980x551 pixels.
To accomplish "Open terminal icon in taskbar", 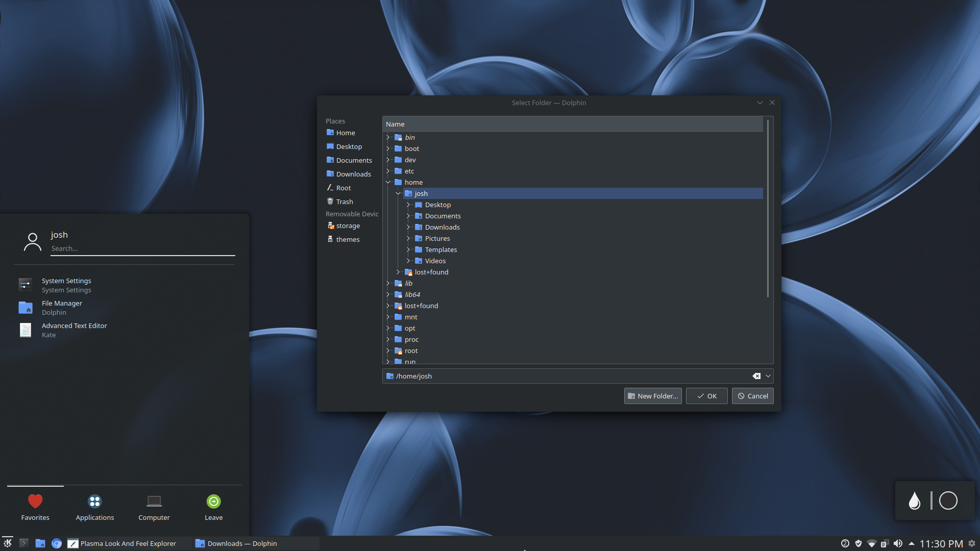I will click(24, 543).
